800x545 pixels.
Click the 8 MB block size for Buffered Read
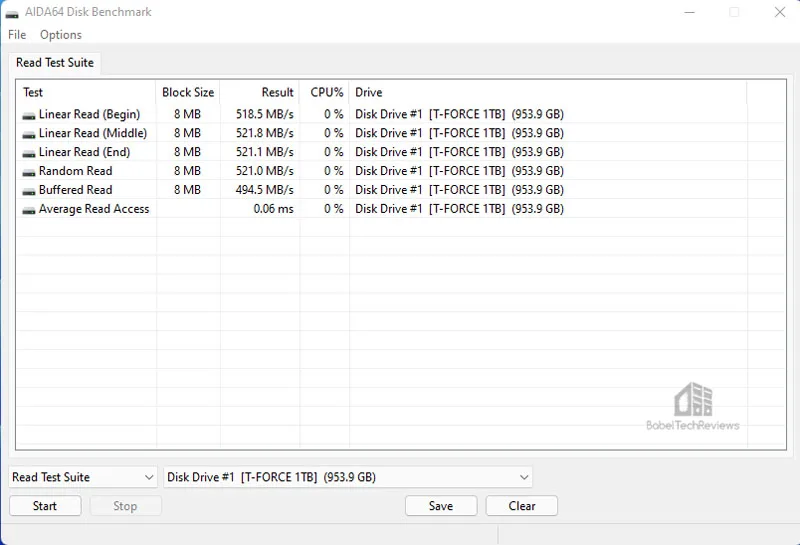187,190
